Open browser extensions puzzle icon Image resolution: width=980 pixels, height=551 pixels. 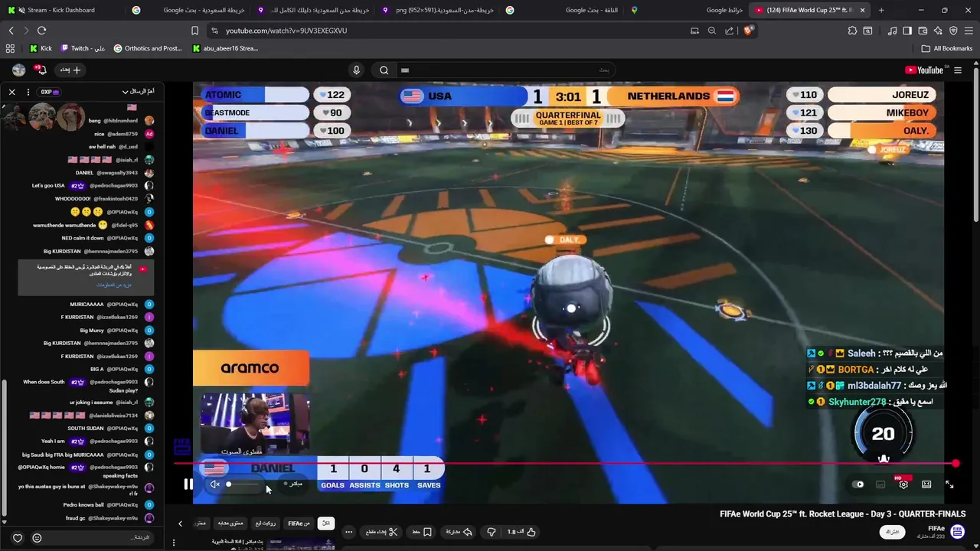[852, 31]
